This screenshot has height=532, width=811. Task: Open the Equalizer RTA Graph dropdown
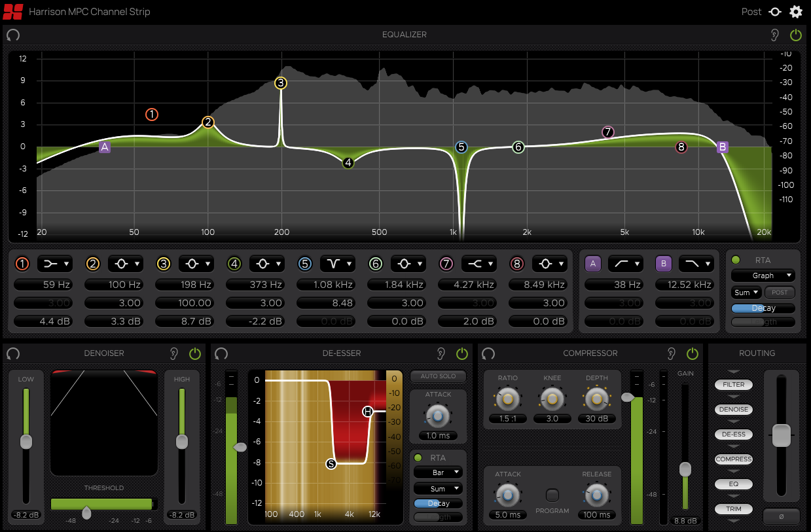pyautogui.click(x=763, y=275)
